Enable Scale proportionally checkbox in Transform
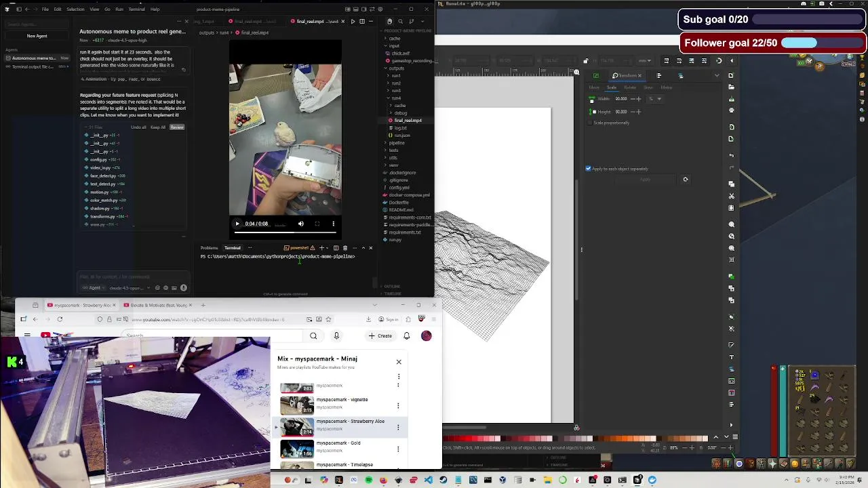Screen dimensions: 868x488 click(x=591, y=123)
